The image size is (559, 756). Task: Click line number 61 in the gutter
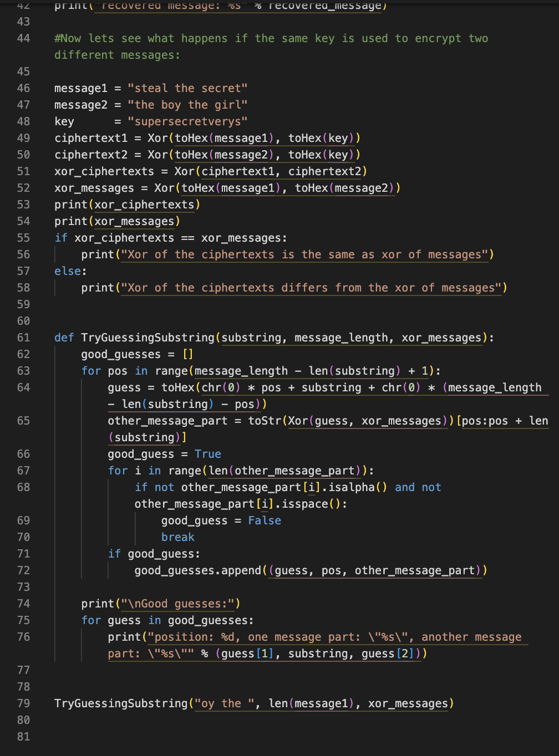pos(23,338)
